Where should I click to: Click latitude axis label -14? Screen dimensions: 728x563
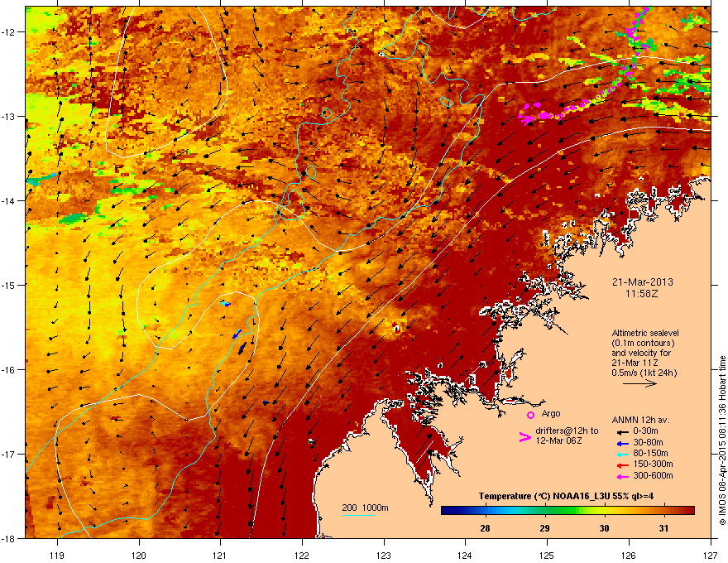tap(9, 201)
